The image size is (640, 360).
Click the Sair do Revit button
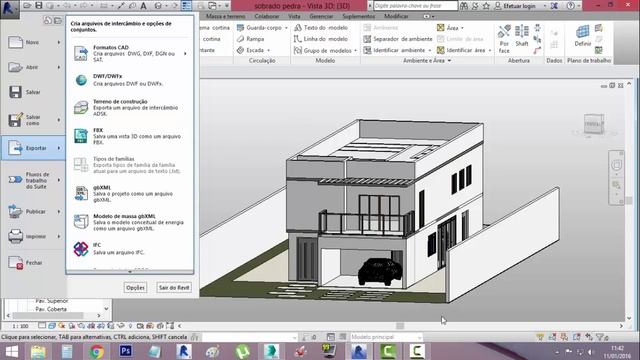click(174, 287)
